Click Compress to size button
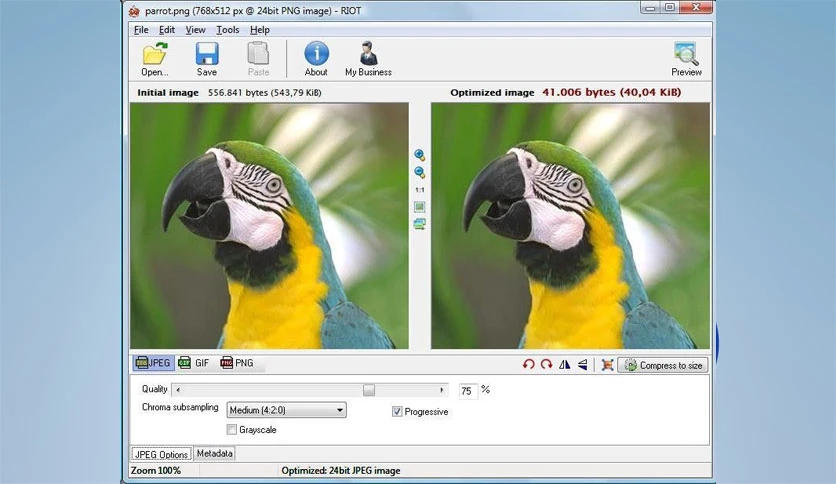 (663, 365)
